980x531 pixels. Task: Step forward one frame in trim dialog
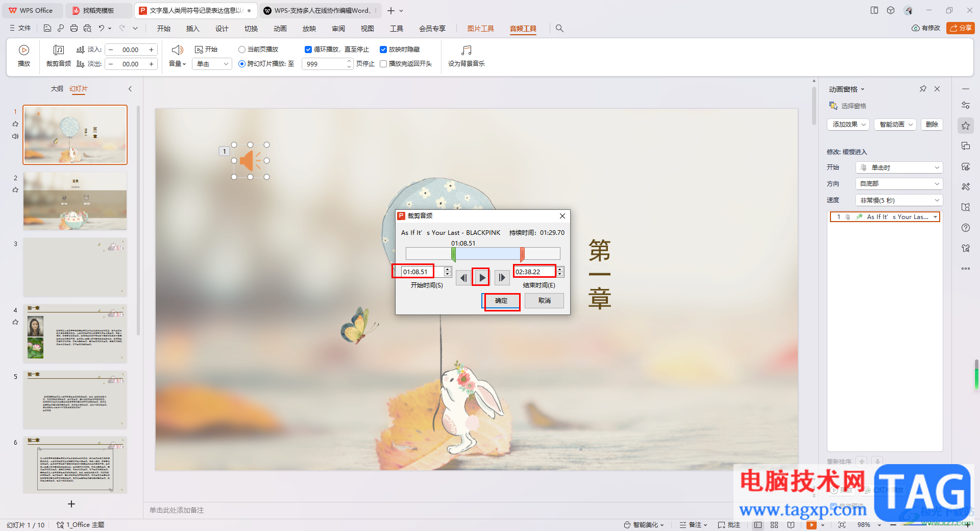[502, 278]
